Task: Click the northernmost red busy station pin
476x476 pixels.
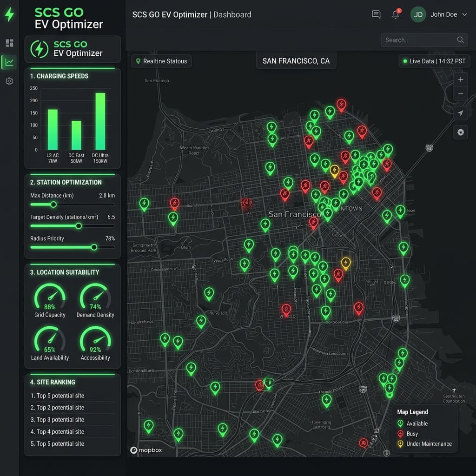Action: [x=342, y=105]
